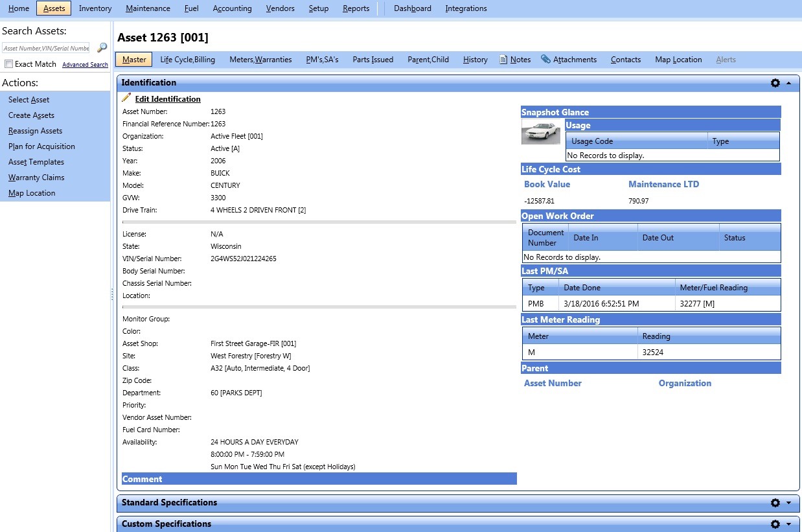Open the Parts Issued tab
The width and height of the screenshot is (802, 532).
(x=373, y=60)
